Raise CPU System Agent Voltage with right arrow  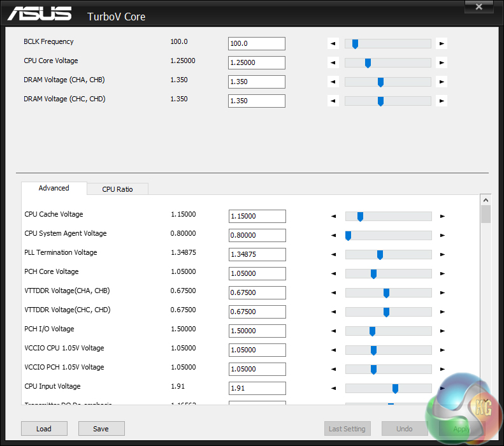(442, 236)
